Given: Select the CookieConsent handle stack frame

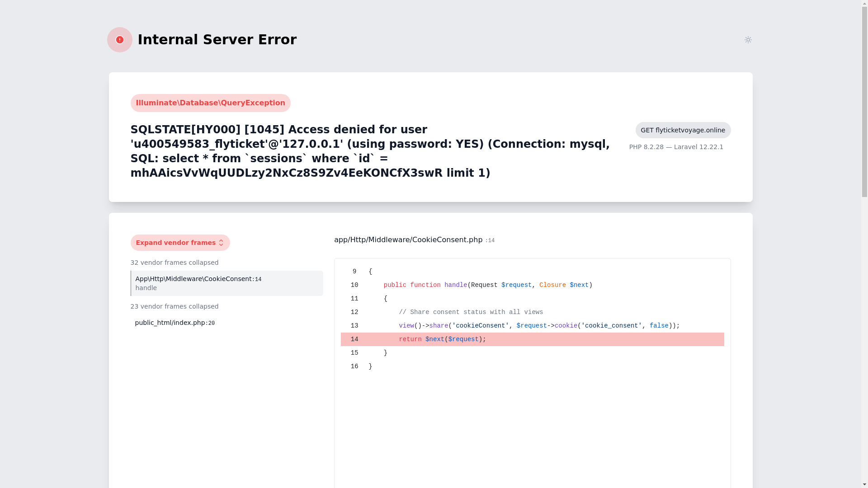Looking at the screenshot, I should (x=226, y=283).
